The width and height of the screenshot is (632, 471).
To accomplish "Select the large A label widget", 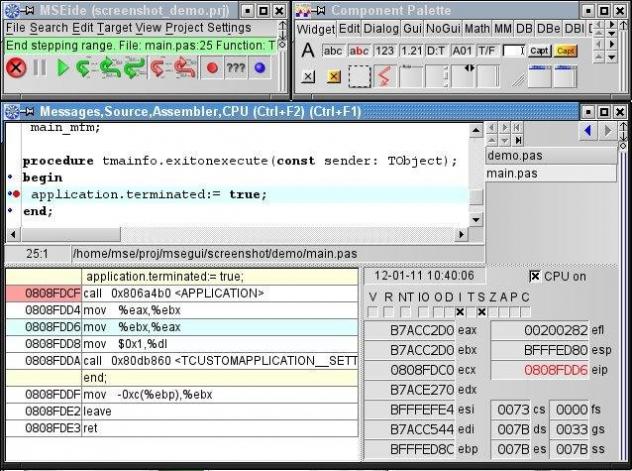I will point(308,51).
